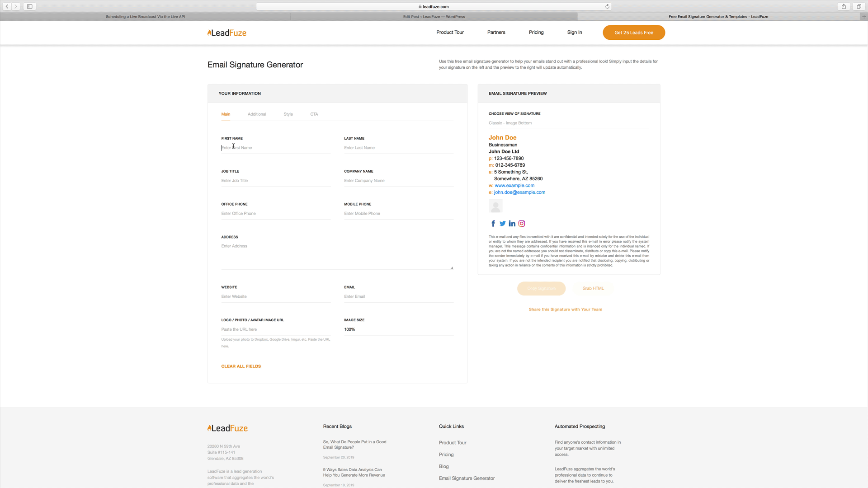Screen dimensions: 868x488
Task: Click Share this Signature with Your Team
Action: coord(565,310)
